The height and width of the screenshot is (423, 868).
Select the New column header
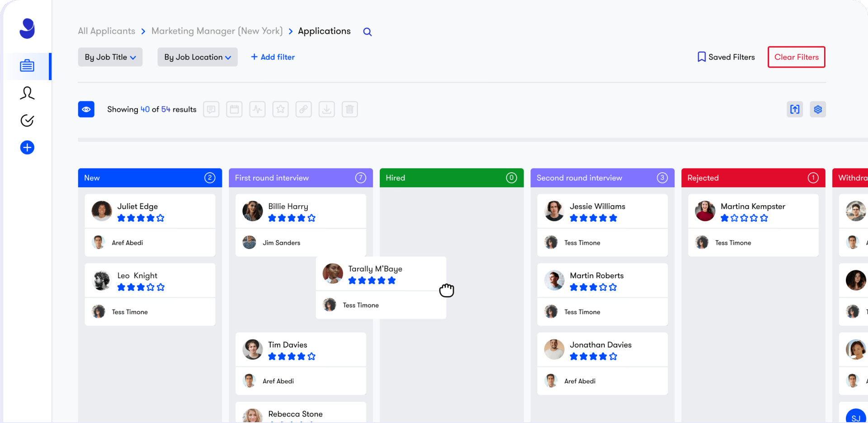[x=150, y=178]
